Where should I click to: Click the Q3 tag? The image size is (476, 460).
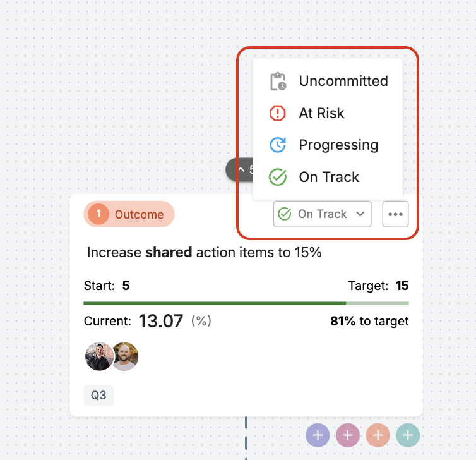point(98,396)
